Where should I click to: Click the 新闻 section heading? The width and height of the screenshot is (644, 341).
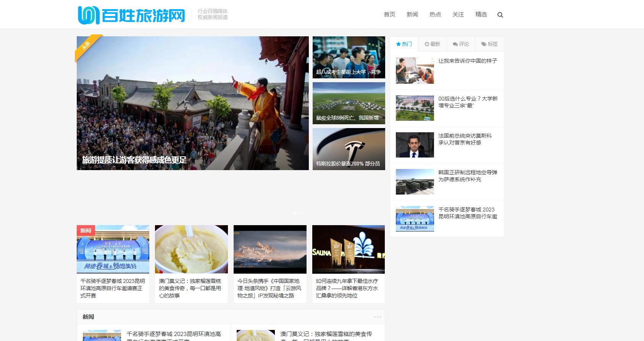coord(88,317)
